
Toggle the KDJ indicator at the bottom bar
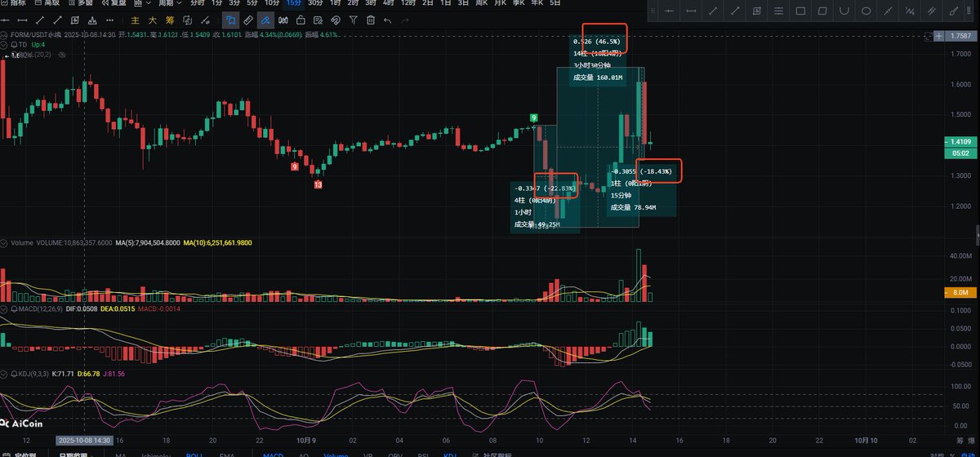[x=450, y=454]
